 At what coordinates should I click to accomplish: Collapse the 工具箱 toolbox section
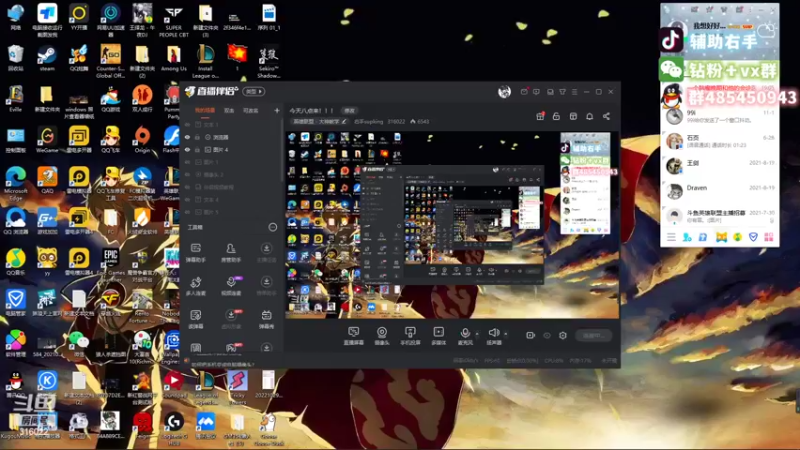tap(273, 227)
